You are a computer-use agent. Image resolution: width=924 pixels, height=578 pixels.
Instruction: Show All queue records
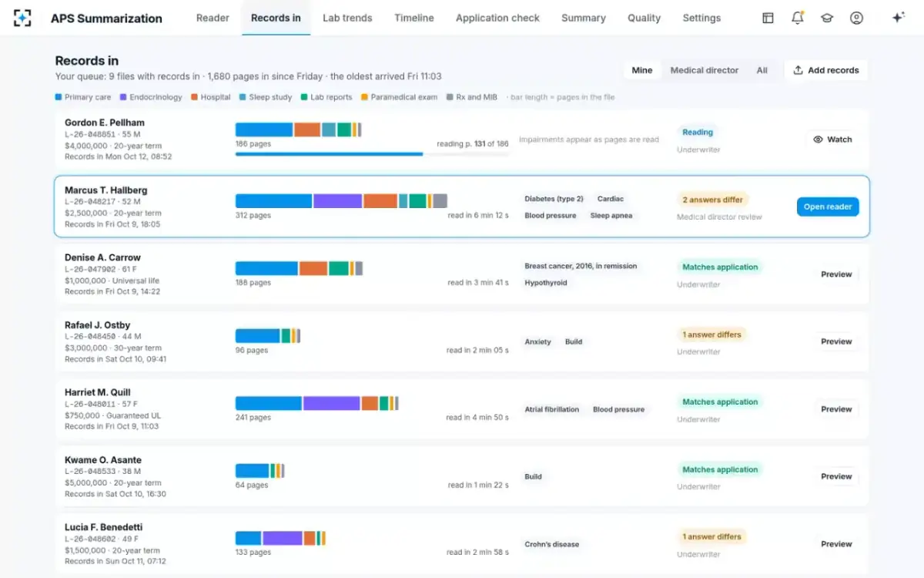point(762,70)
